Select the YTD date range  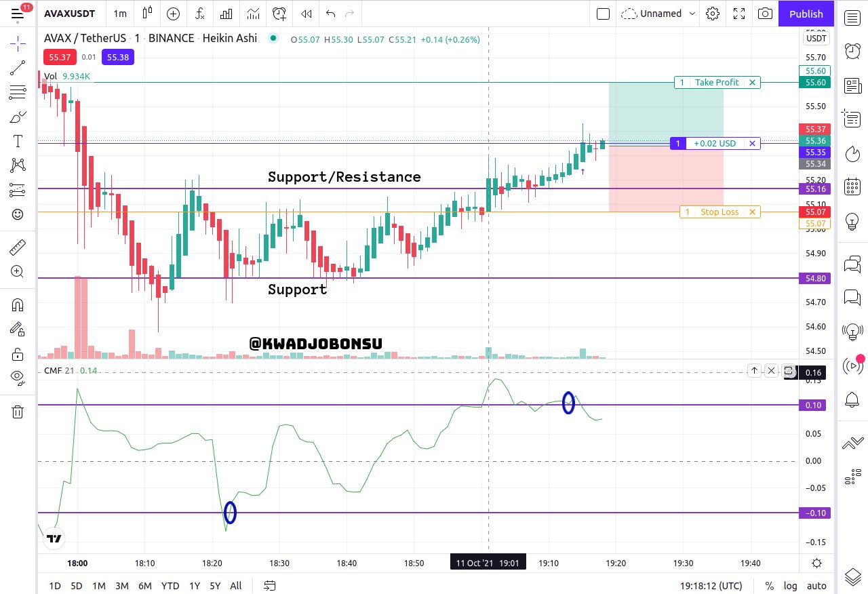[x=170, y=586]
